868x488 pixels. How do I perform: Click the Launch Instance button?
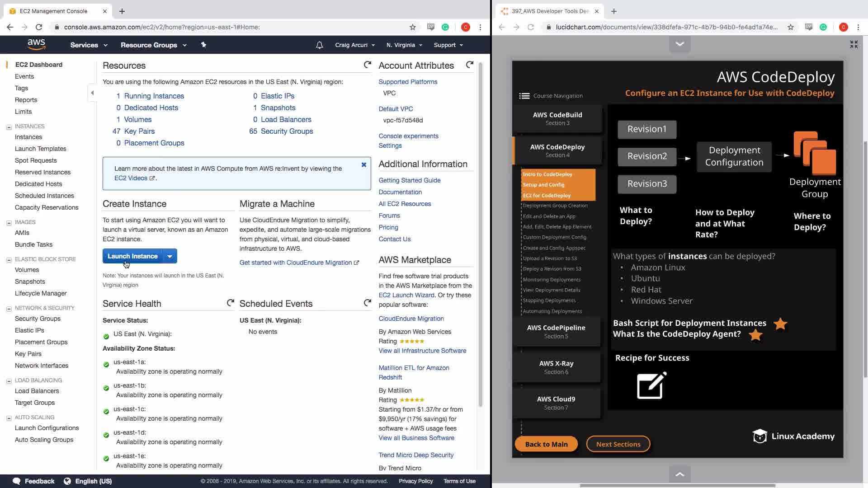(x=132, y=256)
